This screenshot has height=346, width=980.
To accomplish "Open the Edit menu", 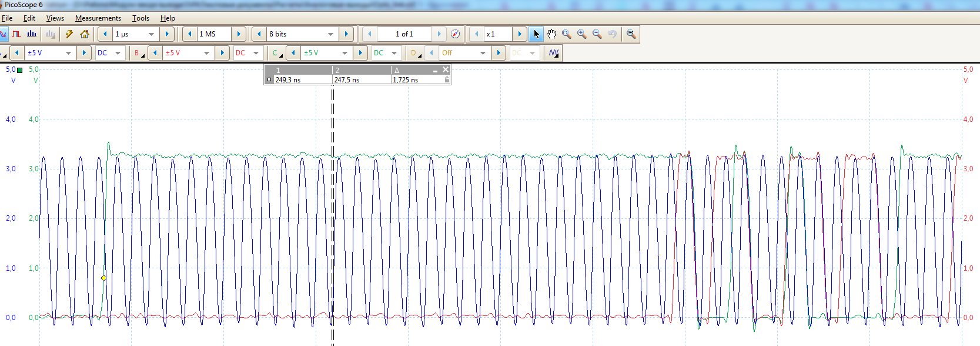I will tap(29, 18).
